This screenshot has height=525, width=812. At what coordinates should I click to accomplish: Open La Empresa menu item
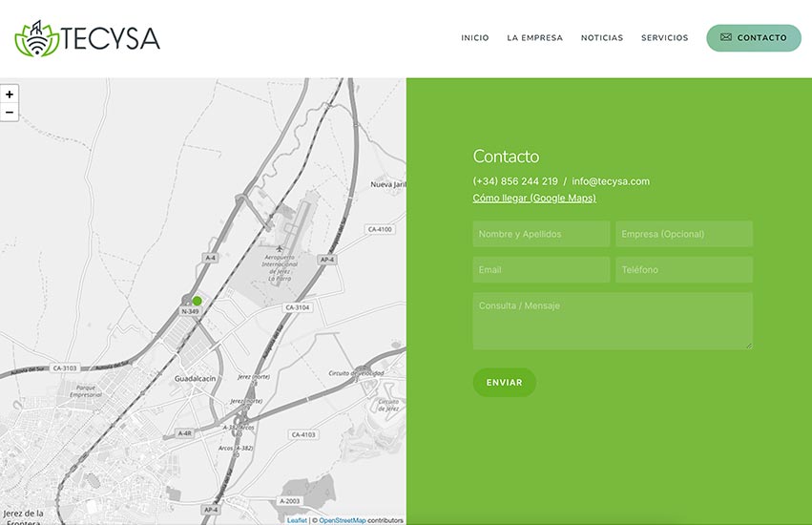click(534, 38)
